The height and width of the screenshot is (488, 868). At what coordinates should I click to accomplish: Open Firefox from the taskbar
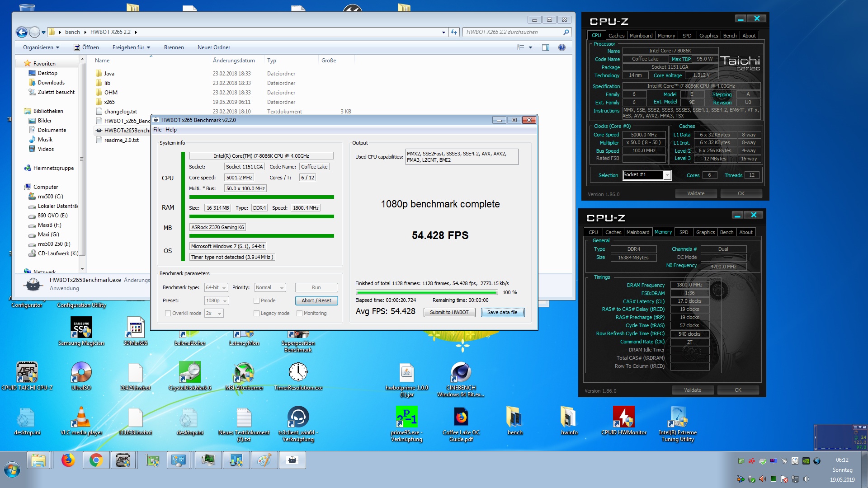pyautogui.click(x=68, y=460)
